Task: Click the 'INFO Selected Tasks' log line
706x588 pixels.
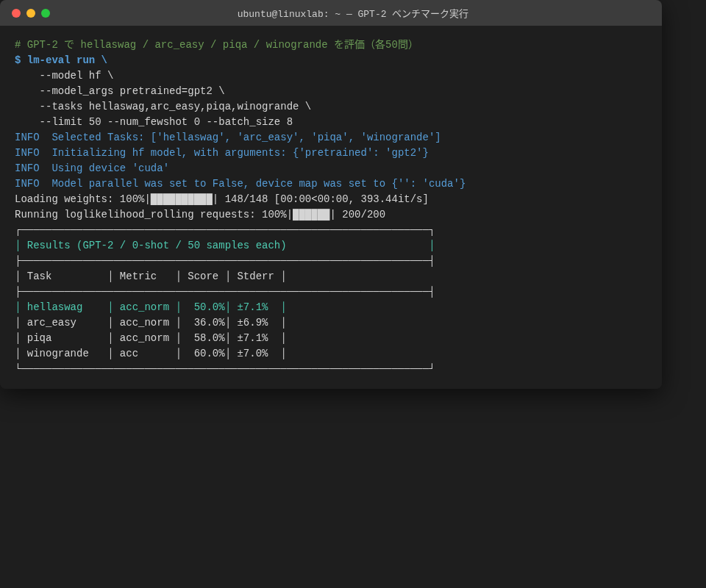Action: point(227,137)
